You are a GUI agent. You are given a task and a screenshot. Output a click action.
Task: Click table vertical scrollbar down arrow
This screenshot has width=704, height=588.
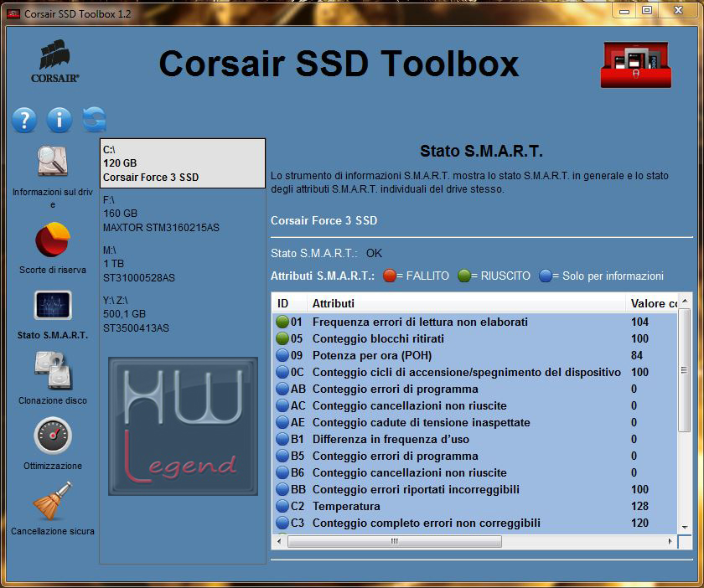click(684, 527)
